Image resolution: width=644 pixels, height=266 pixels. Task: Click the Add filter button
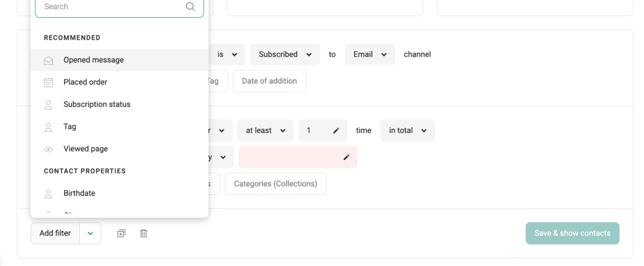[55, 233]
